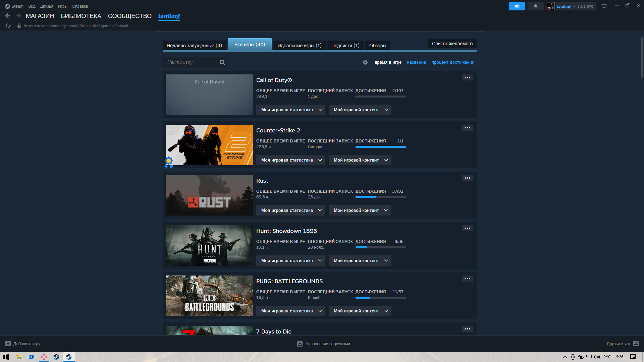Show hidden tray icons with the up arrow

(x=565, y=357)
